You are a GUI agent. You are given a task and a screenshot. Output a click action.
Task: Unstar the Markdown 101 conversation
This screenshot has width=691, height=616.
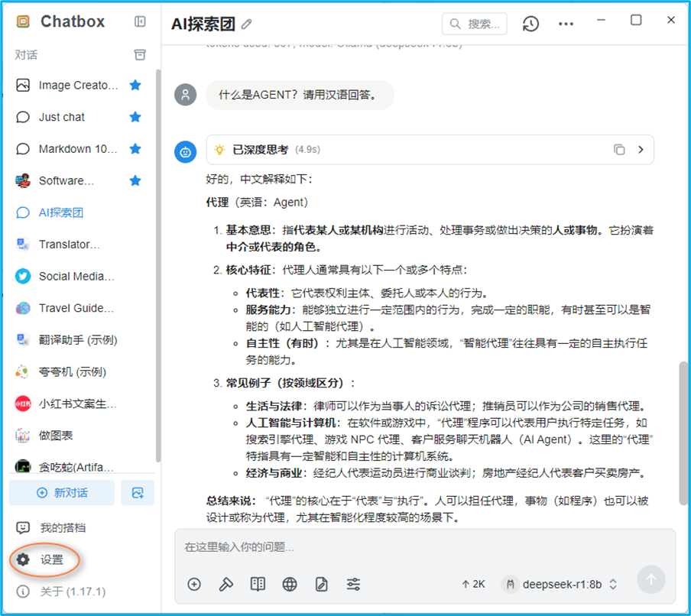pyautogui.click(x=135, y=149)
